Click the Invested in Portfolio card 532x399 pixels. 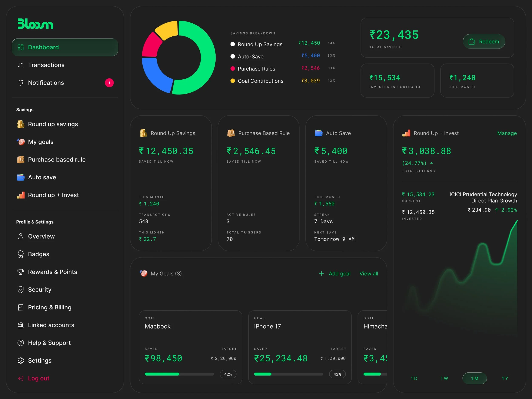tap(397, 81)
